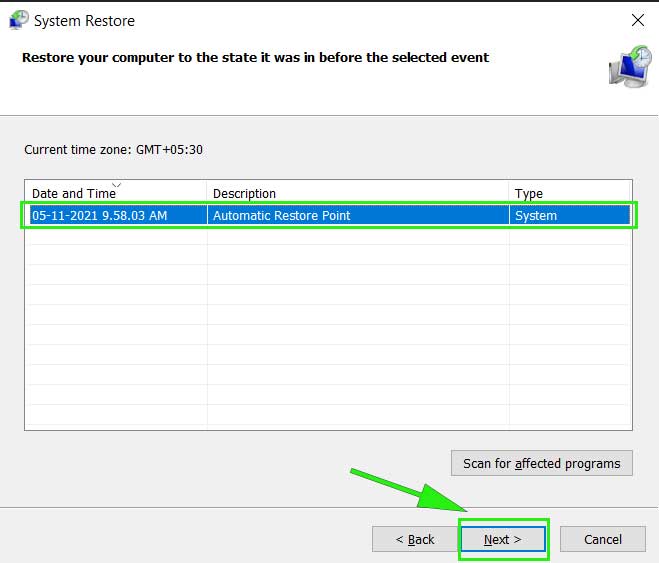Click the Next button
Viewport: 659px width, 563px height.
(503, 539)
